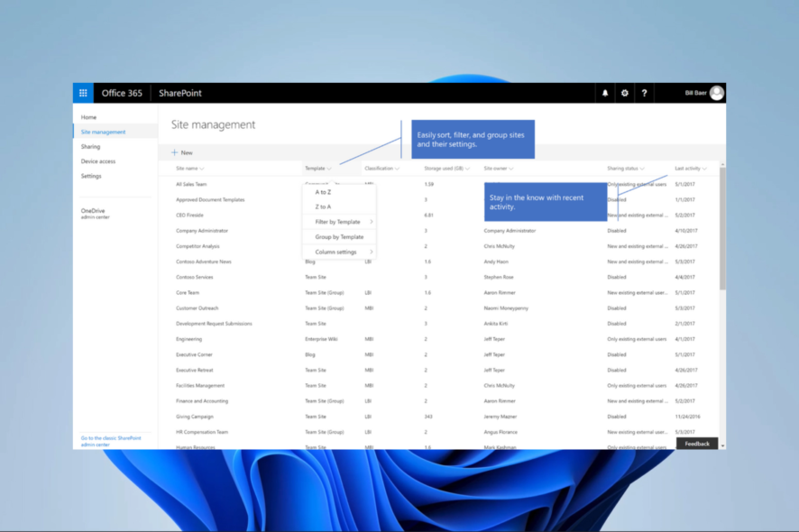Open the Office 365 settings gear

coord(625,93)
